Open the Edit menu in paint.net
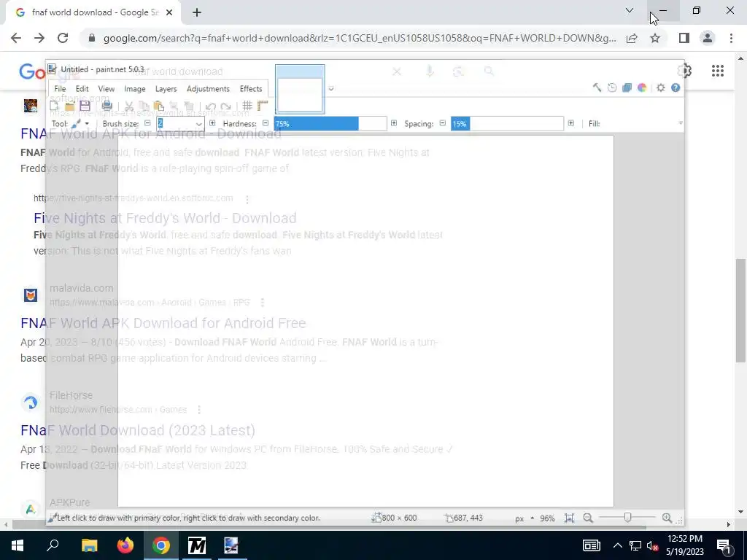 click(82, 89)
